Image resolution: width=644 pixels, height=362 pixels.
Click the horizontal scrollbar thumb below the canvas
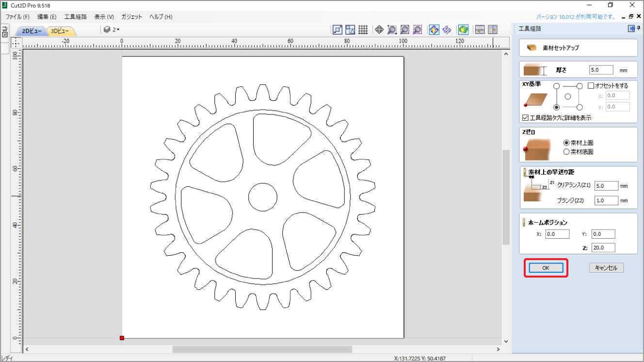(x=262, y=349)
